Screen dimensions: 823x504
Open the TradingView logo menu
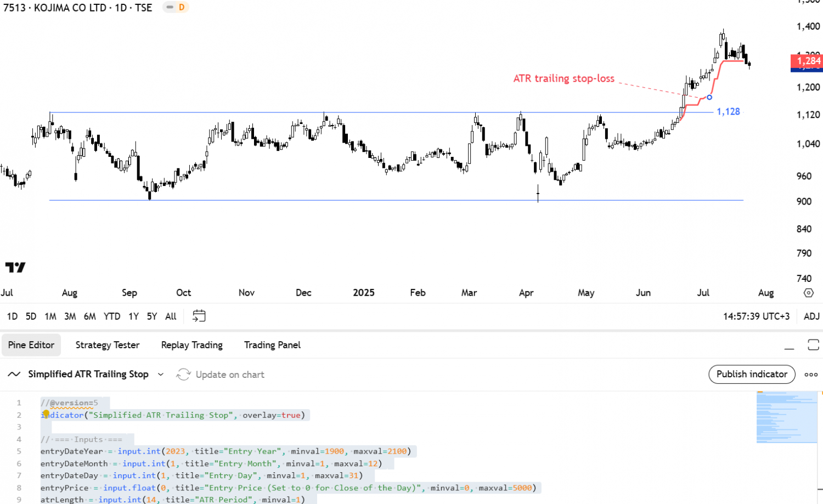point(15,266)
